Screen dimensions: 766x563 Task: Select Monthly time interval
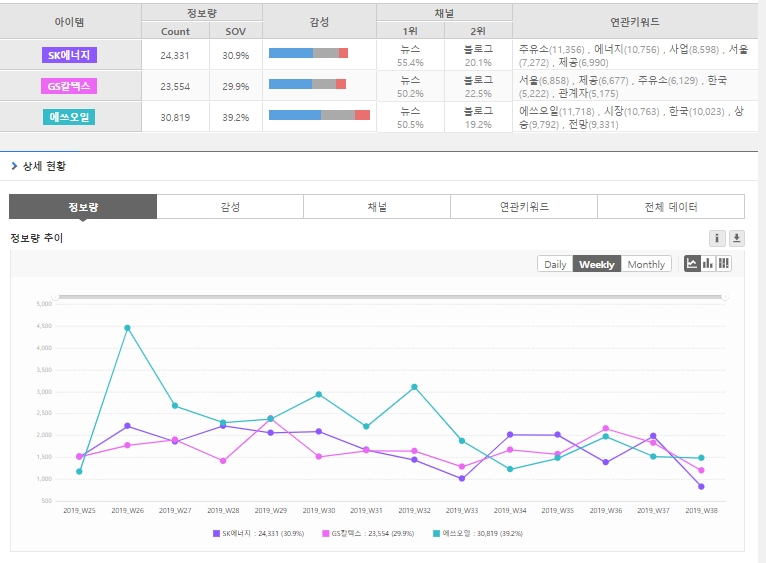click(646, 264)
